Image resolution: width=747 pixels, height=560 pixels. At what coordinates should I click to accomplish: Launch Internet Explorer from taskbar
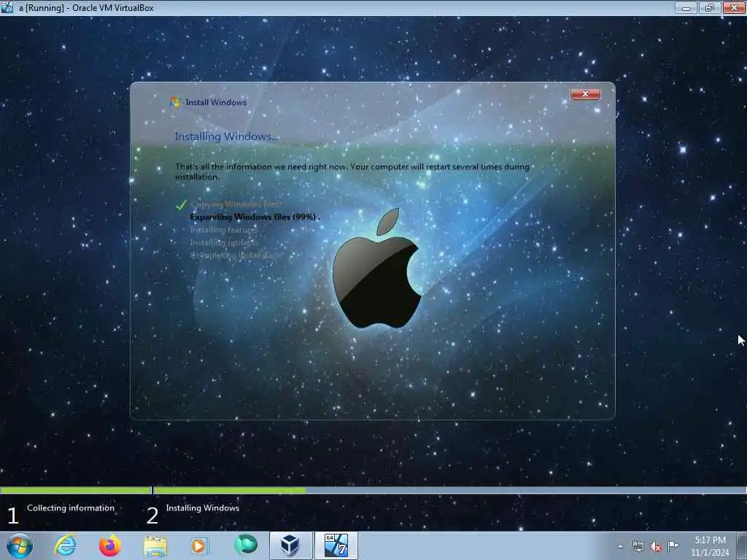(65, 545)
